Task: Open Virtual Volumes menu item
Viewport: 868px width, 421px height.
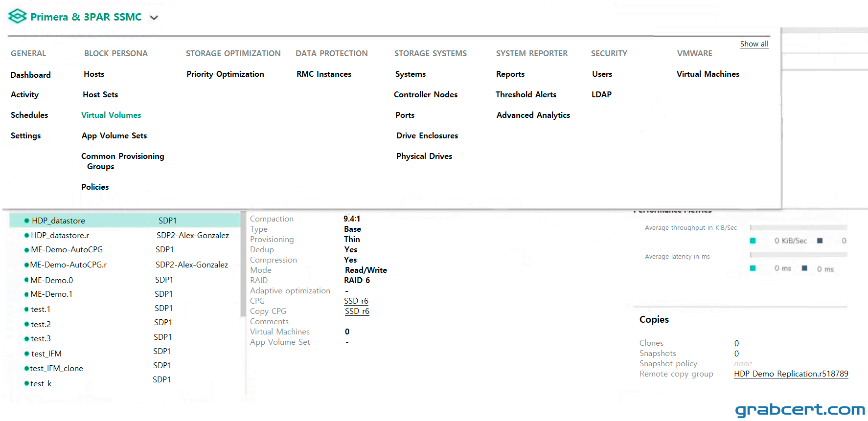Action: click(111, 115)
